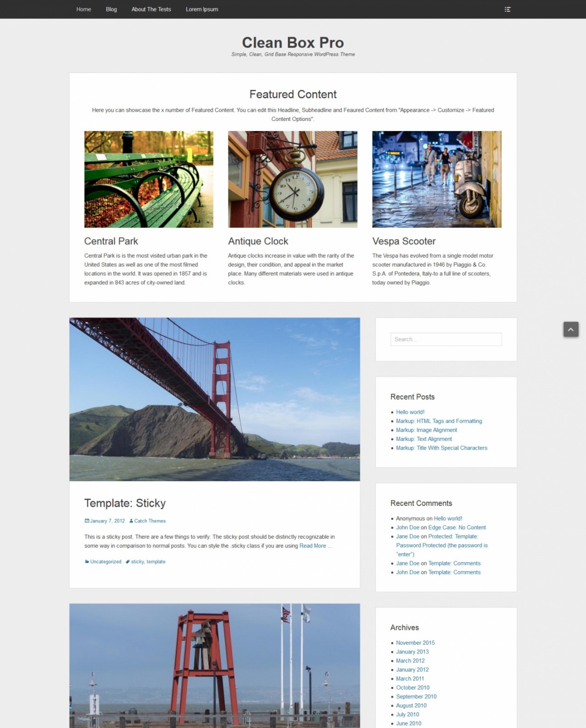Click the Central Park heading
This screenshot has width=586, height=728.
point(111,241)
